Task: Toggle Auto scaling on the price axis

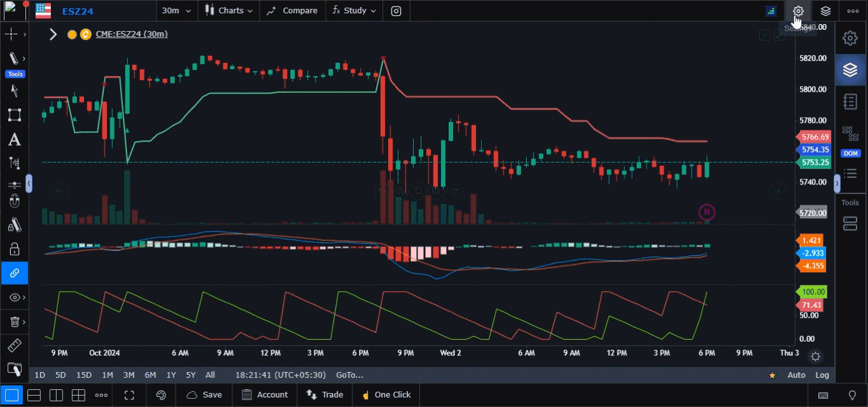Action: 796,375
